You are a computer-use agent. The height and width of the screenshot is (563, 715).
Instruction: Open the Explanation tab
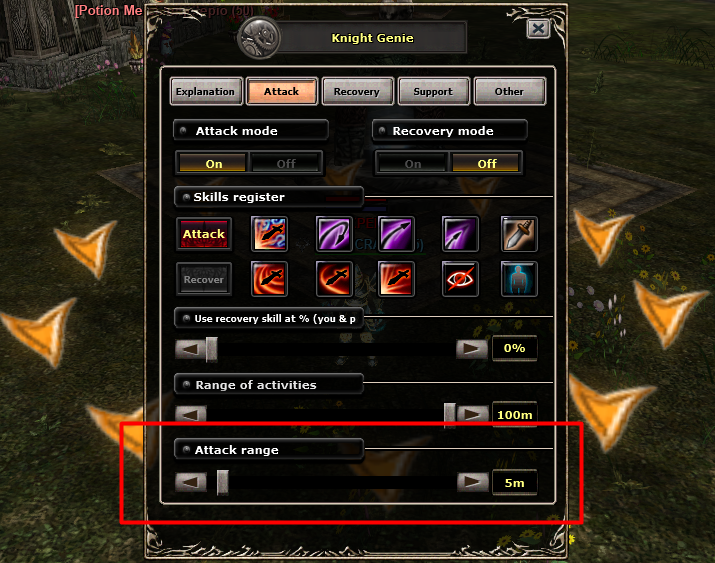(206, 91)
